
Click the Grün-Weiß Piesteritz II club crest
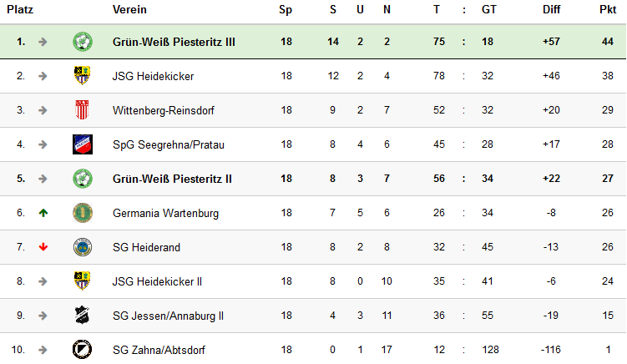pyautogui.click(x=83, y=179)
